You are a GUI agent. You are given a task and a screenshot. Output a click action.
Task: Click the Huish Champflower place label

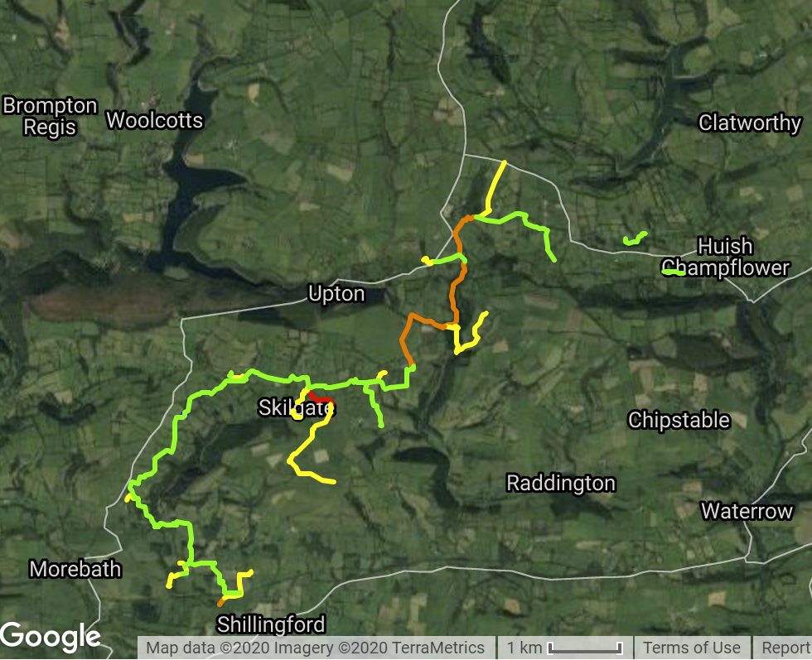point(726,258)
